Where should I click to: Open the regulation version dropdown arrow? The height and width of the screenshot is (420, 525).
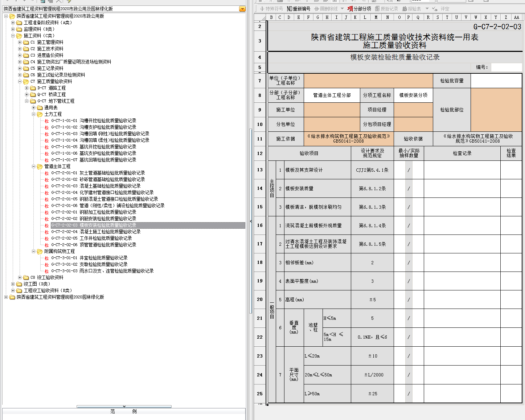[242, 9]
